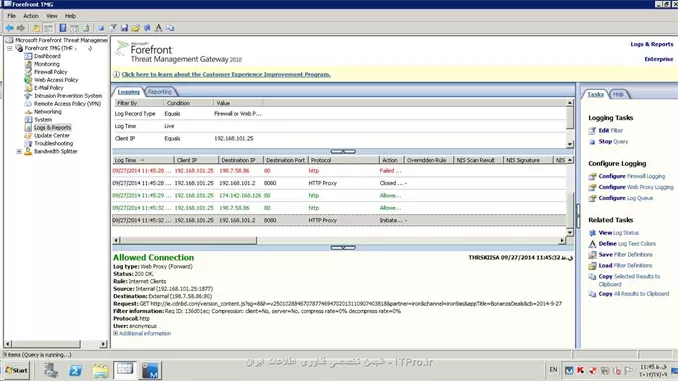678x381 pixels.
Task: Click the Save filter toolbar icon
Action: click(x=124, y=28)
